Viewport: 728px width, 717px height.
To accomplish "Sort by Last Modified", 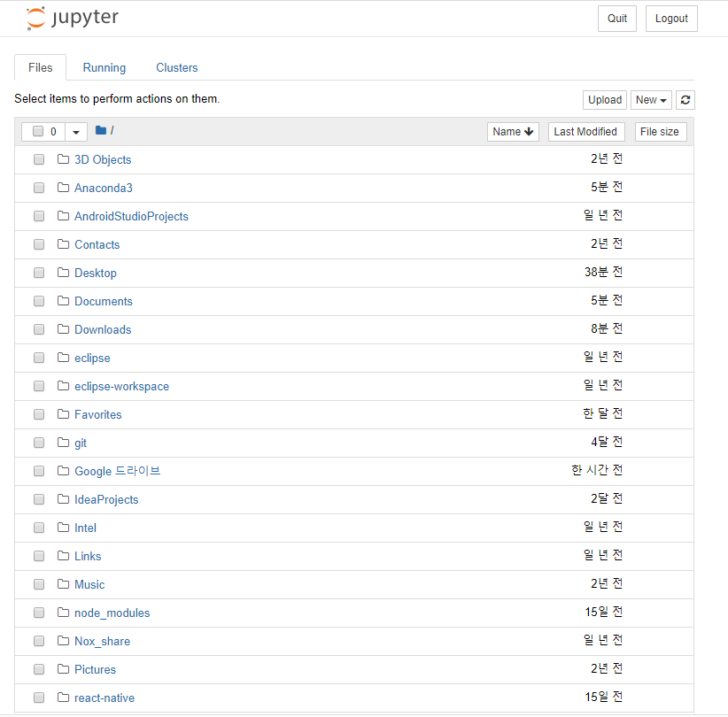I will 586,132.
